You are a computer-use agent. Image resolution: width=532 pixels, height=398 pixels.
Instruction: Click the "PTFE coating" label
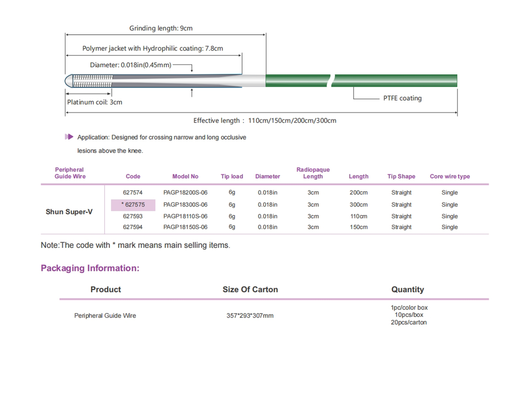[x=402, y=98]
